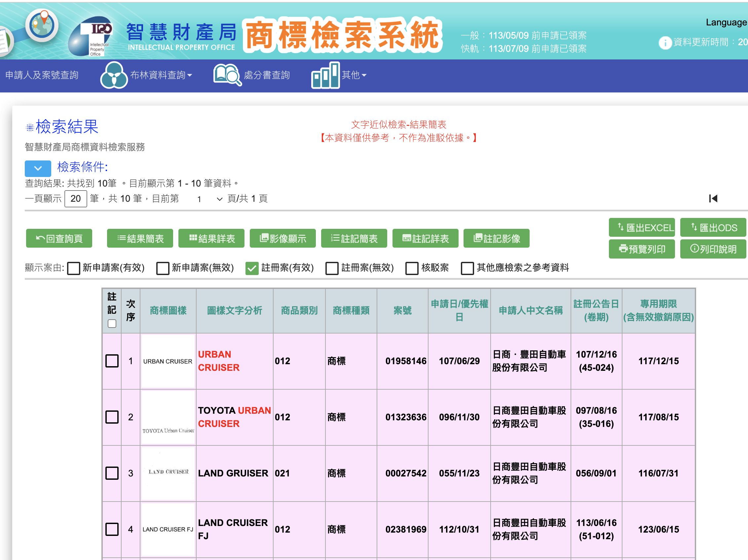
Task: Go to 處分書查詢 page
Action: [x=267, y=75]
